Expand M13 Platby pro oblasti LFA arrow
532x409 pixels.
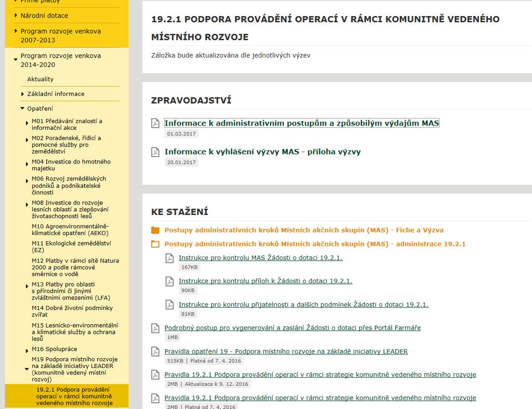[27, 287]
